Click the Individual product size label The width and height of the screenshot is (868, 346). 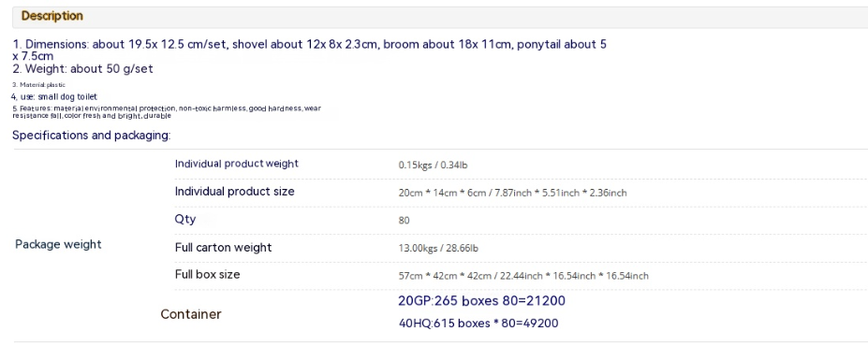pyautogui.click(x=235, y=192)
